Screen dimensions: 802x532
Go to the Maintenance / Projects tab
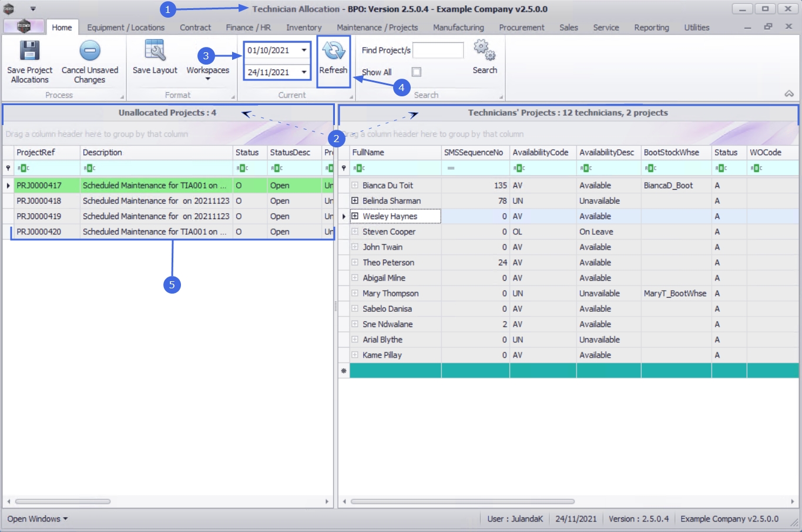[x=377, y=28]
